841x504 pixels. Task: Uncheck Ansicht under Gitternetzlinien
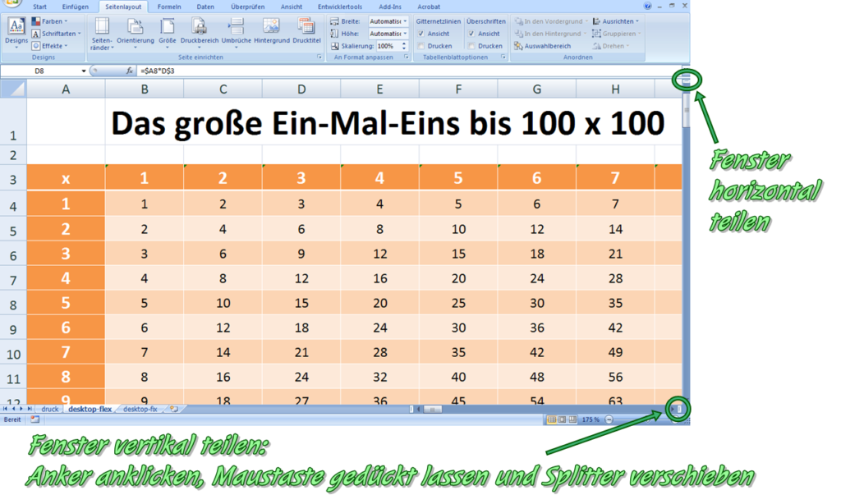coord(421,34)
